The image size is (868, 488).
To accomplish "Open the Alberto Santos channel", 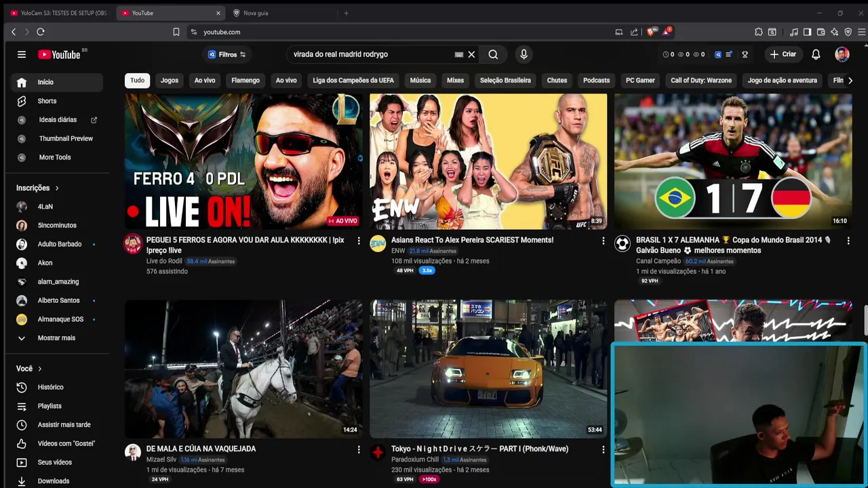I will tap(57, 300).
